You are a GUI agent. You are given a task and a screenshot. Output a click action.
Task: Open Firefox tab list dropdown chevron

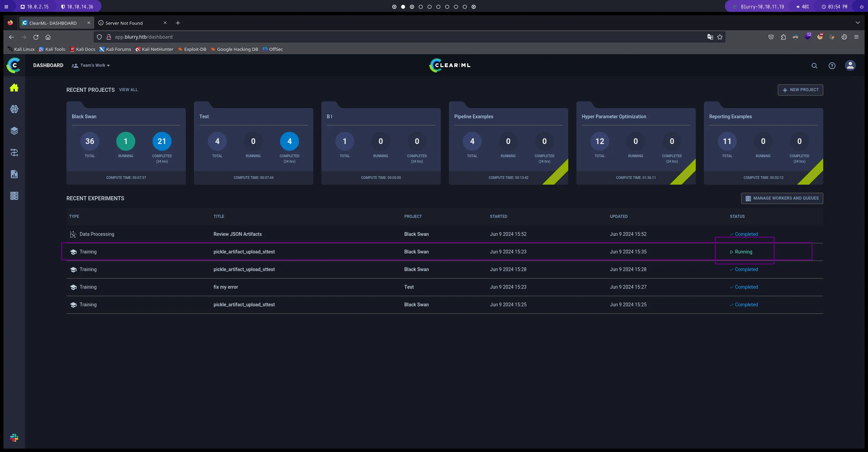click(857, 23)
